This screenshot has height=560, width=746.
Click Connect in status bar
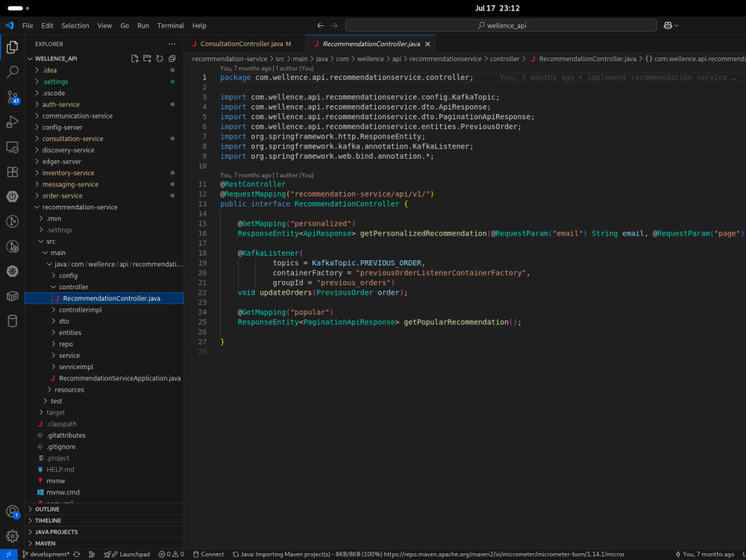tap(208, 554)
